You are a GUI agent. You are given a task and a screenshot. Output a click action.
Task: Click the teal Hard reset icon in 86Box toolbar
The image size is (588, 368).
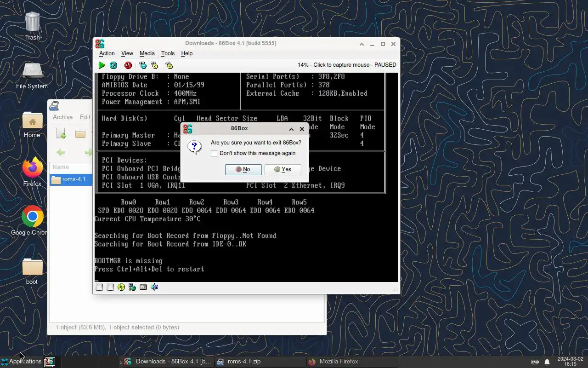coord(113,65)
